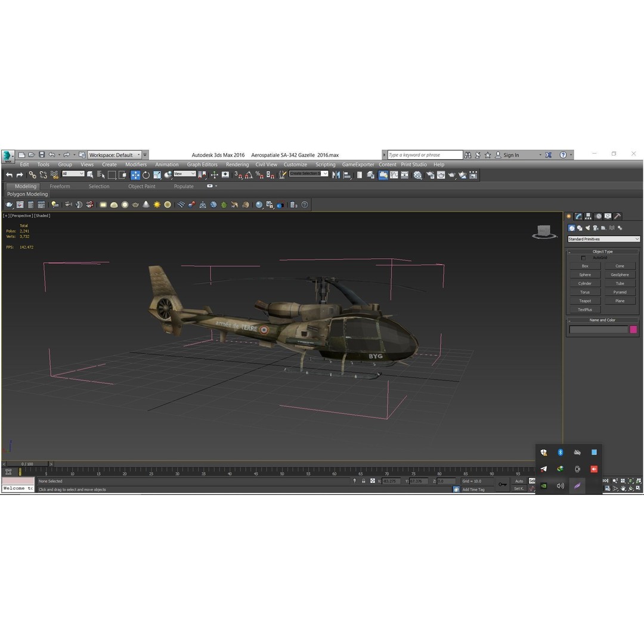Click the Teapot primitive button
This screenshot has width=644, height=644.
[x=585, y=301]
